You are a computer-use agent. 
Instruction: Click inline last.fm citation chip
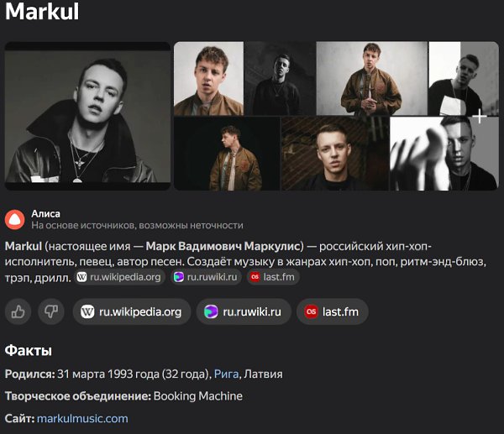point(273,277)
